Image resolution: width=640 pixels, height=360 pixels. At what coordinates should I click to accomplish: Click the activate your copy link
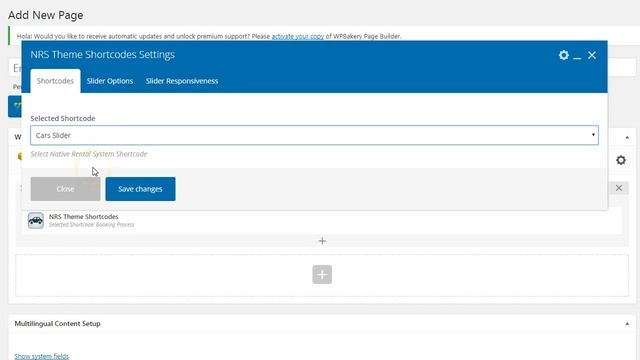tap(298, 36)
